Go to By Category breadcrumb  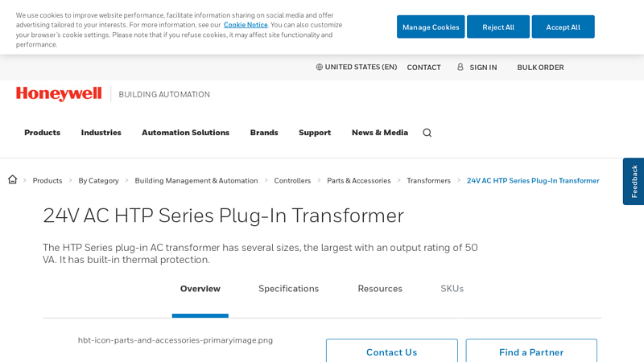(x=98, y=180)
